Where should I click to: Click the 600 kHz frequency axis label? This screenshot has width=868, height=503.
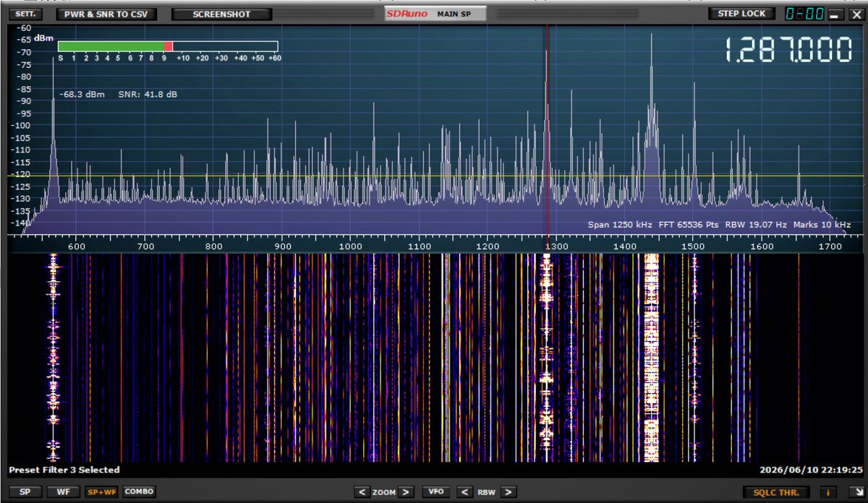click(77, 246)
